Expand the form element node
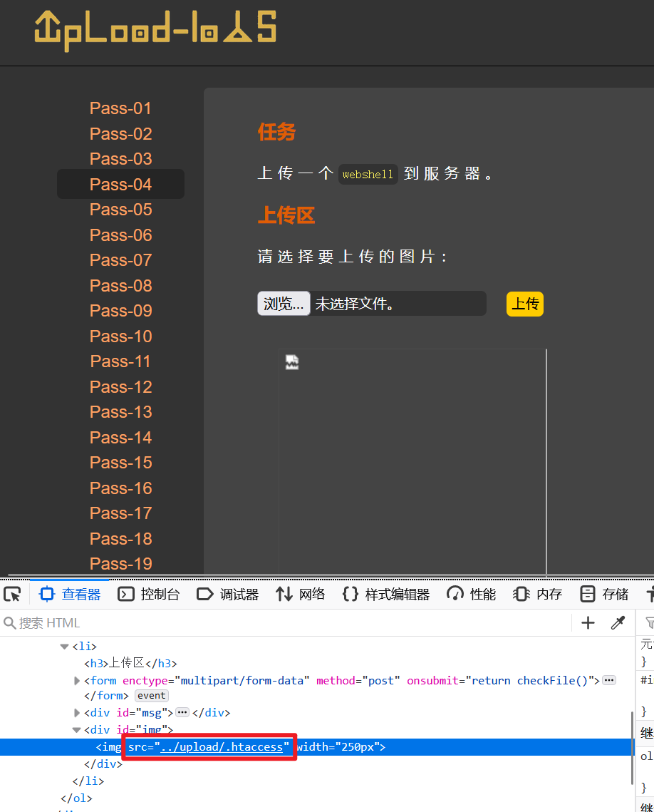 tap(76, 680)
